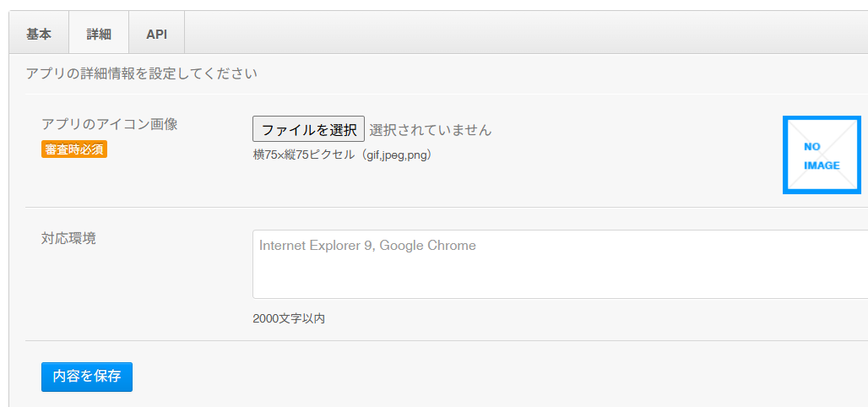The width and height of the screenshot is (868, 407).
Task: Click the NO IMAGE icon preview
Action: tap(822, 155)
